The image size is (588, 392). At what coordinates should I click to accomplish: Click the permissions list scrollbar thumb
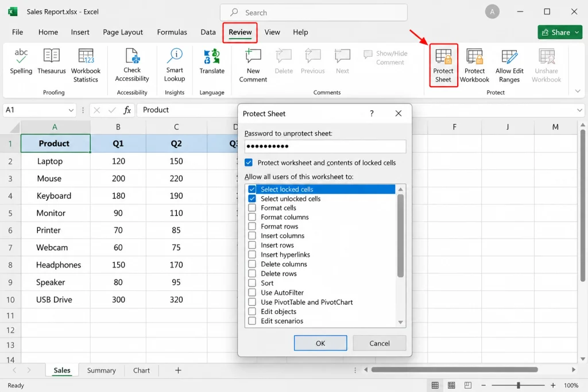tap(400, 236)
